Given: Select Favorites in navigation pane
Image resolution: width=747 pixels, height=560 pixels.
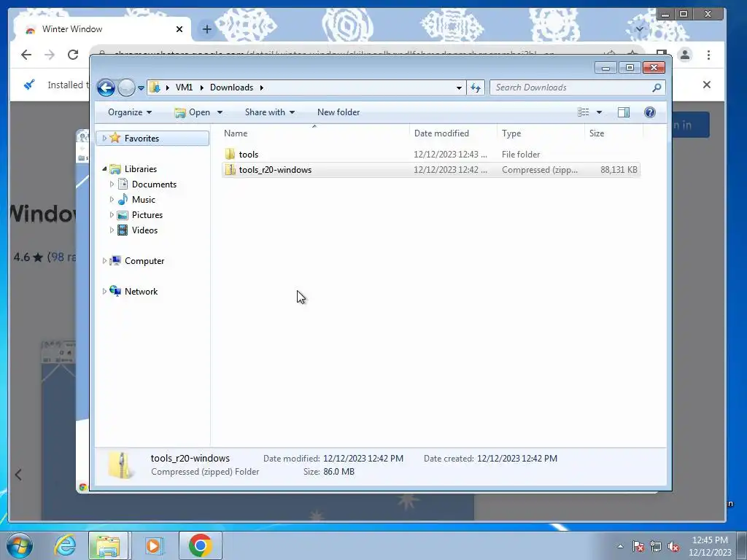Looking at the screenshot, I should [x=142, y=138].
